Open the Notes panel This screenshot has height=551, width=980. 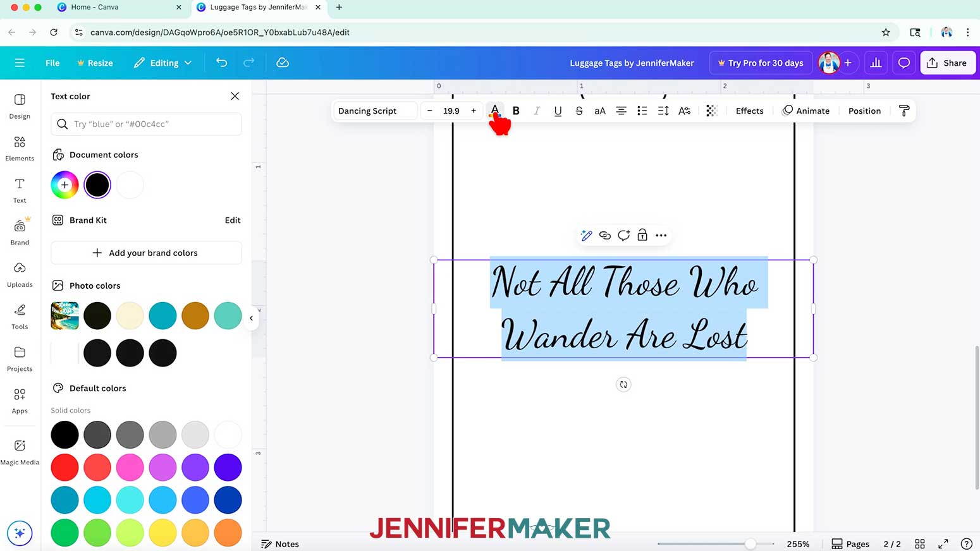280,543
